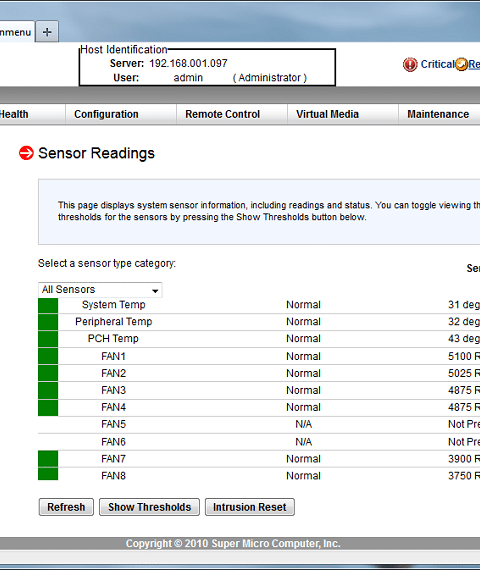This screenshot has height=570, width=480.
Task: Switch to the browser tab ending in 'nmenu'
Action: pyautogui.click(x=16, y=32)
